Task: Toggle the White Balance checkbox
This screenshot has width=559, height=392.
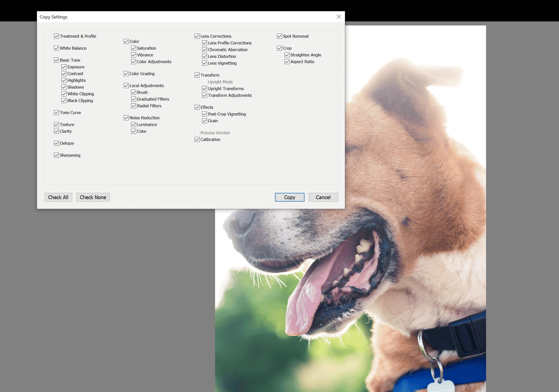Action: click(x=56, y=48)
